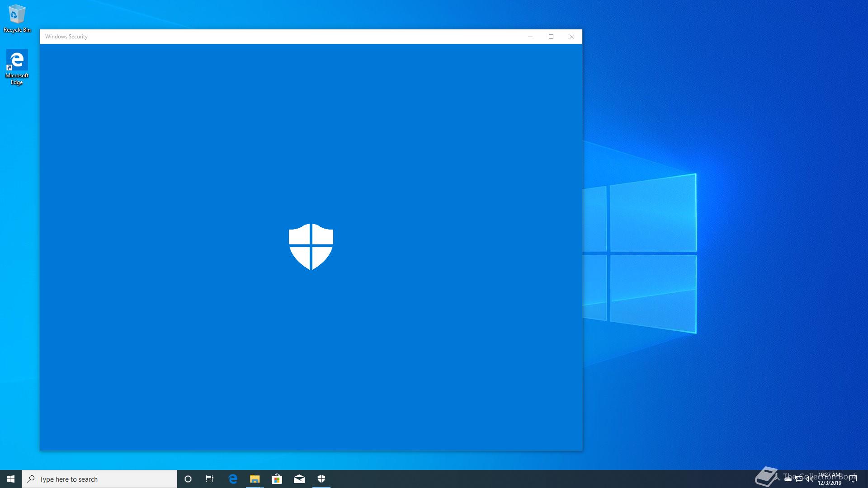This screenshot has width=868, height=488.
Task: Open Task View on the taskbar
Action: (x=210, y=479)
